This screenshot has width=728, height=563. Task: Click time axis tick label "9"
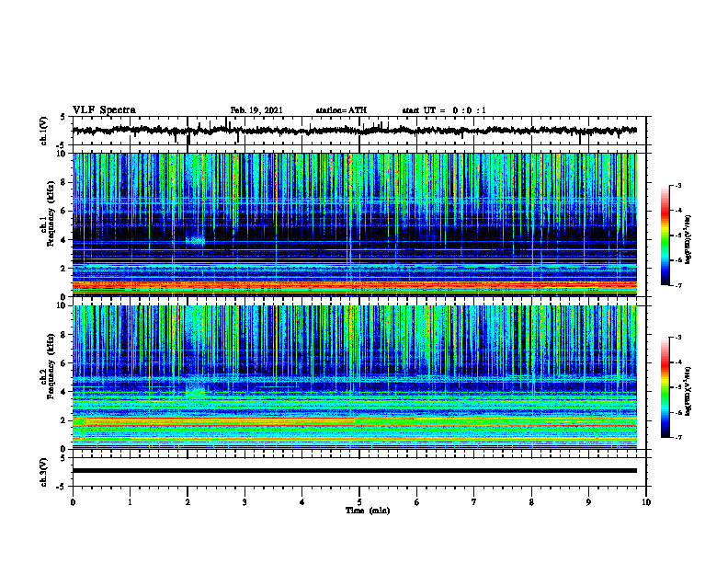[588, 502]
